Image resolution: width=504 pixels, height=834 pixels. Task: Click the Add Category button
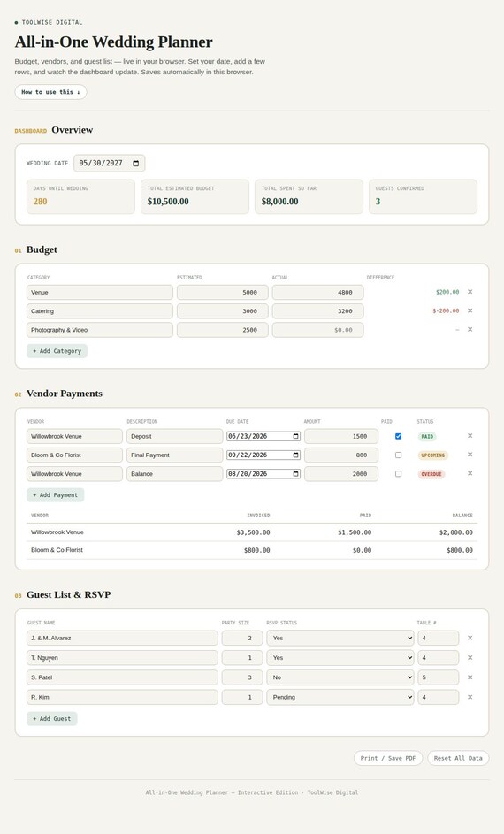coord(57,351)
